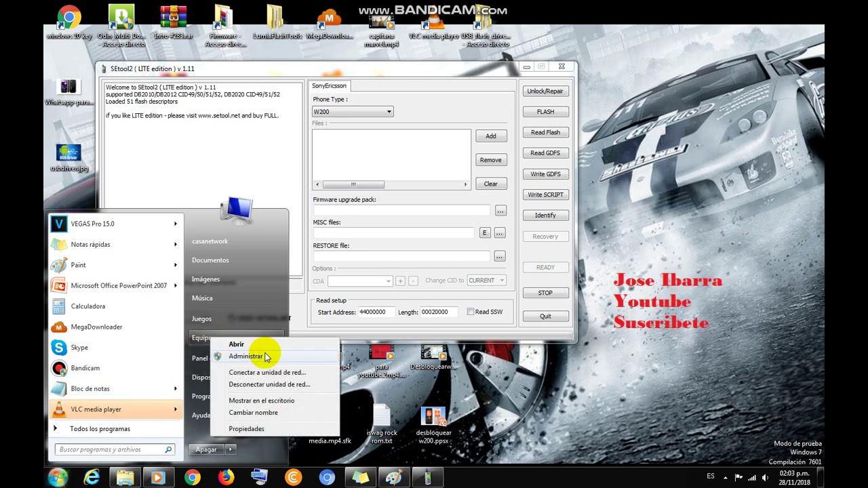This screenshot has width=868, height=488.
Task: Open 'iswag rock rom.txt' desktop file
Action: click(381, 424)
